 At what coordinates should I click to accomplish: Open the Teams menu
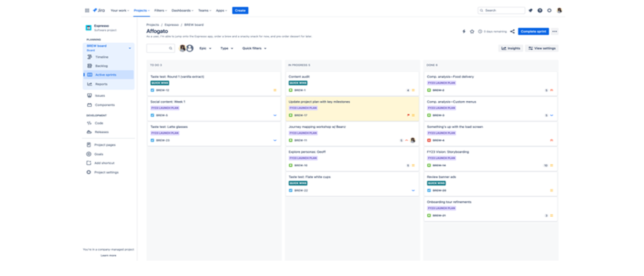pos(204,10)
